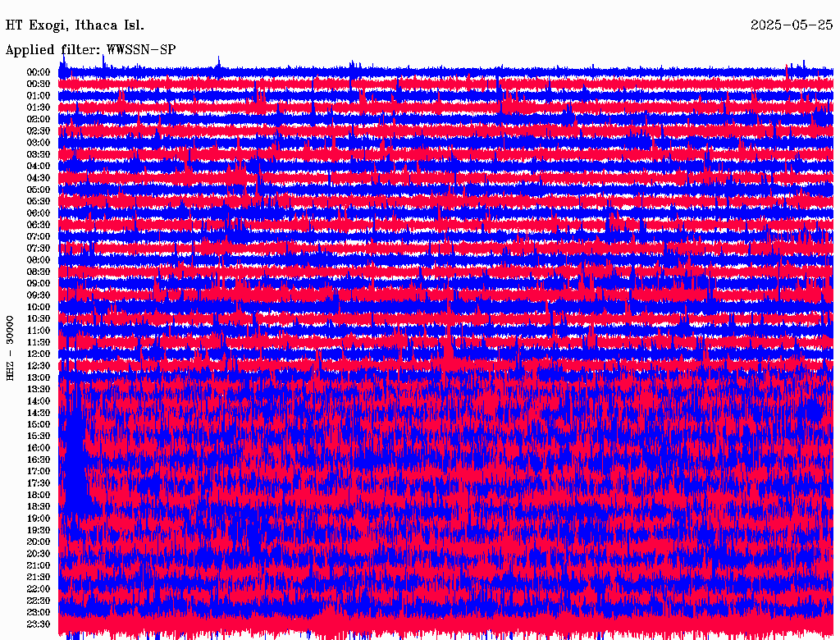This screenshot has width=840, height=640.
Task: Select the 01:00 time row label
Action: 39,96
